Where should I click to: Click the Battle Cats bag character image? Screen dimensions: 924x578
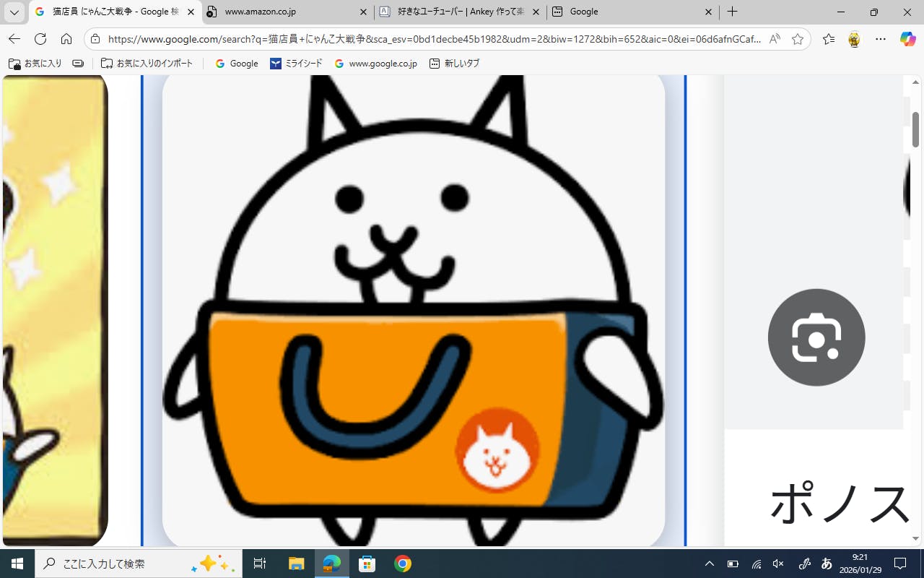pyautogui.click(x=413, y=311)
